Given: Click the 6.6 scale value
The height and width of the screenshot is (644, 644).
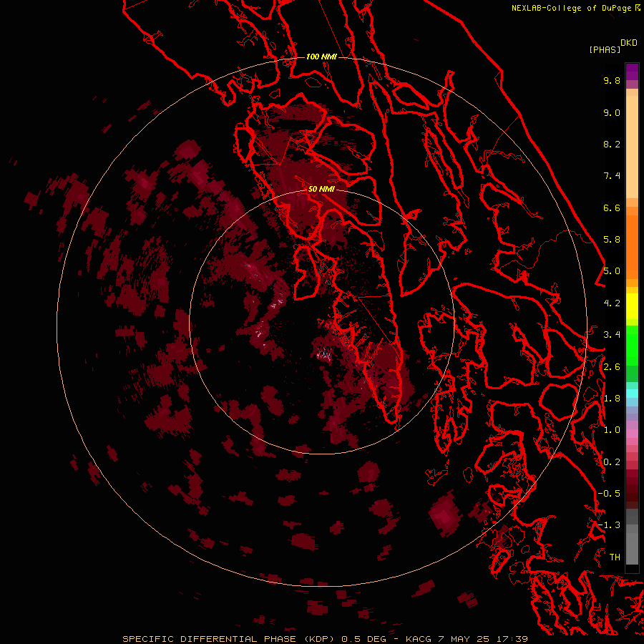Looking at the screenshot, I should point(612,208).
